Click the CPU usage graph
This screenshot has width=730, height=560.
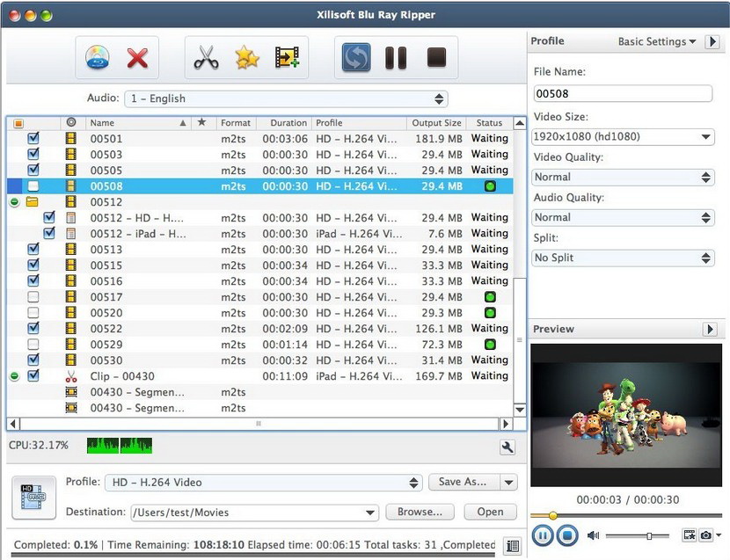[120, 446]
